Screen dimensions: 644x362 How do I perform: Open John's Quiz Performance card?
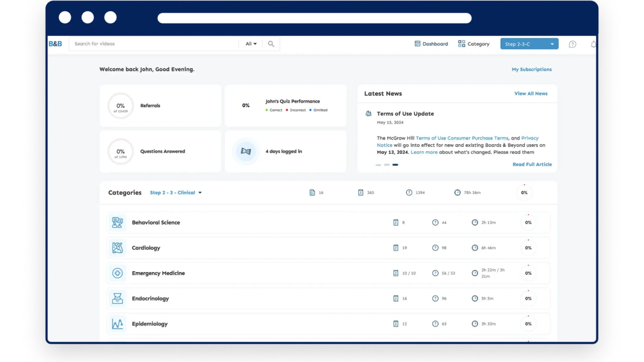click(286, 106)
